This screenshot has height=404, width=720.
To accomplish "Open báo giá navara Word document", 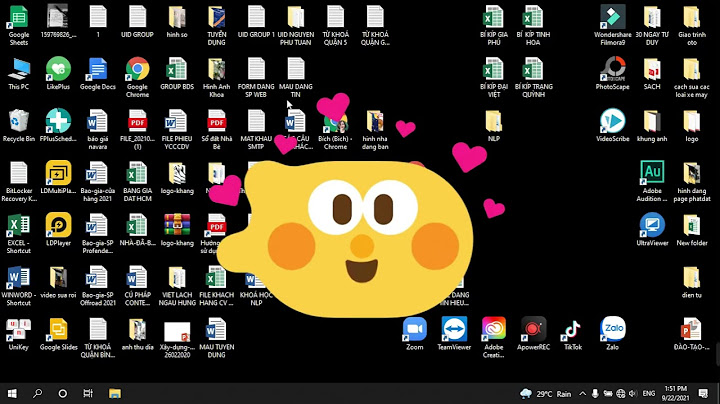I will point(98,129).
